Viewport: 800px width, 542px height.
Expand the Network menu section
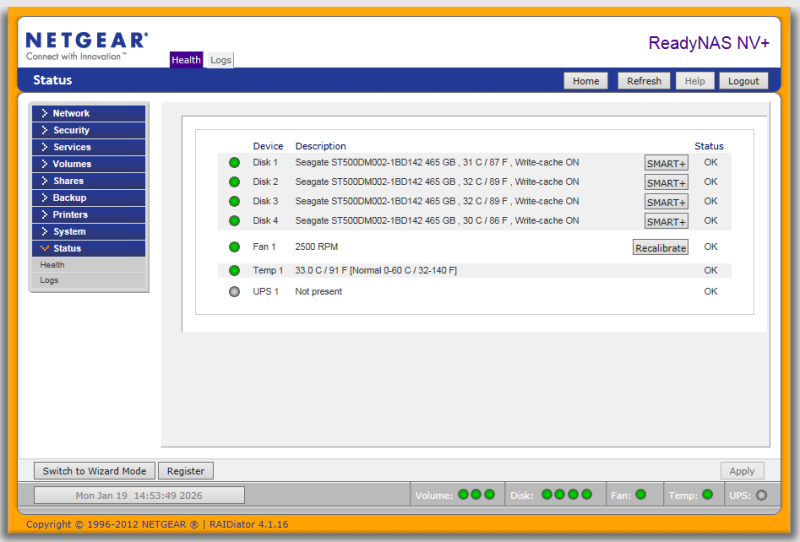pyautogui.click(x=88, y=113)
